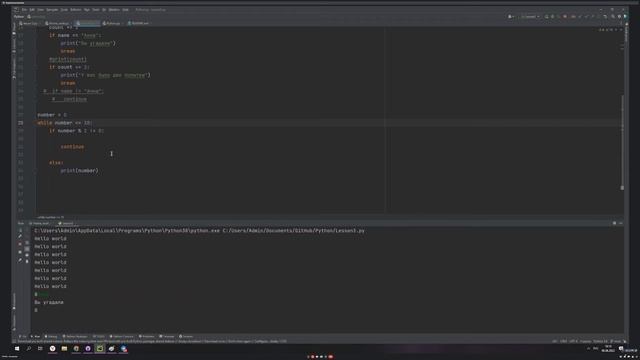Image resolution: width=640 pixels, height=360 pixels.
Task: Click the python.exe path line in console
Action: click(200, 231)
